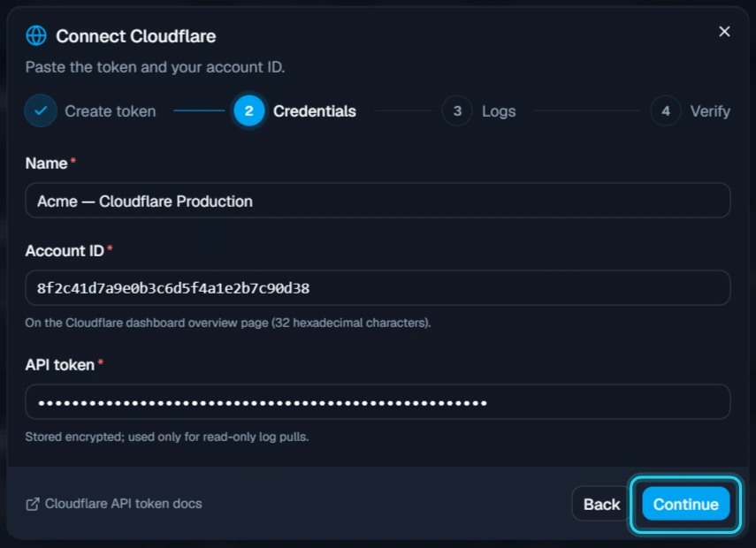The height and width of the screenshot is (548, 756).
Task: Continue to the Logs step
Action: [685, 504]
